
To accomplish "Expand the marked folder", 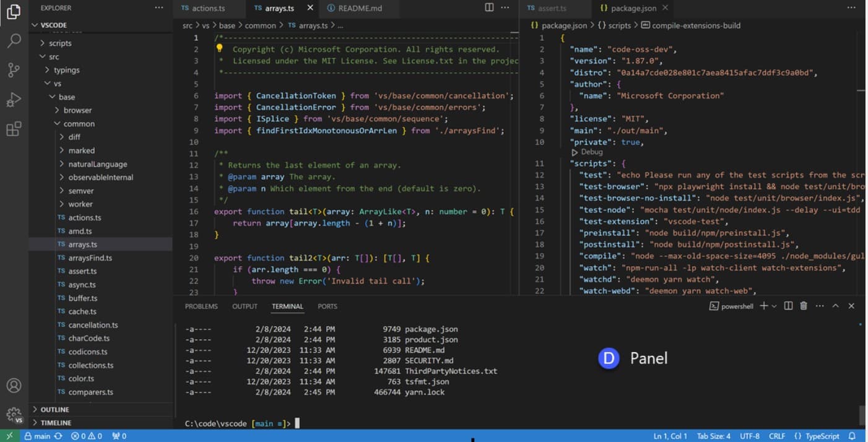I will click(x=82, y=150).
